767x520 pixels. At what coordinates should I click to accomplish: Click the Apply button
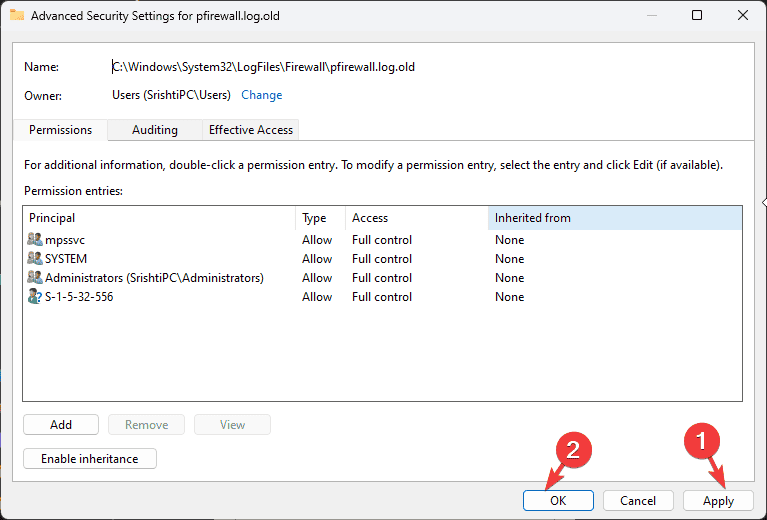(718, 500)
